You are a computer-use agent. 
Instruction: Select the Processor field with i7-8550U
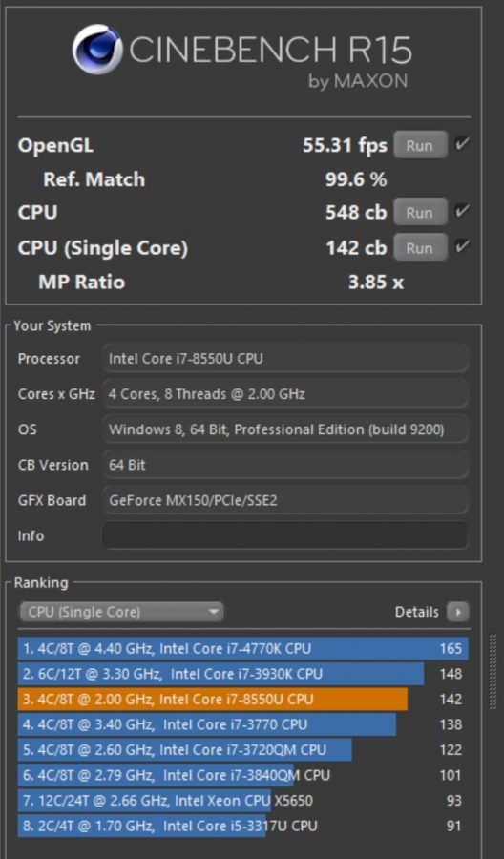tap(284, 358)
